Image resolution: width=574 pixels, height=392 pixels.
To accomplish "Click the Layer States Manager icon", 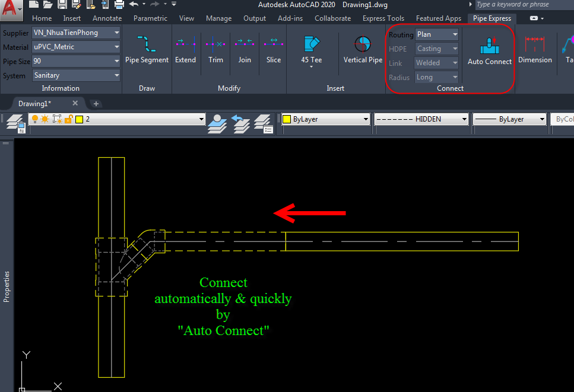I will pos(264,123).
